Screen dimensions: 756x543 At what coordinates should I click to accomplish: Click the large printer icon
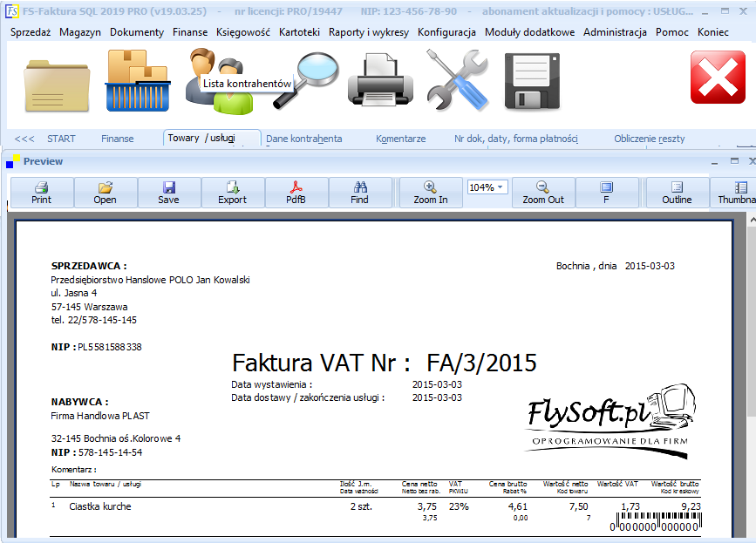tap(380, 80)
